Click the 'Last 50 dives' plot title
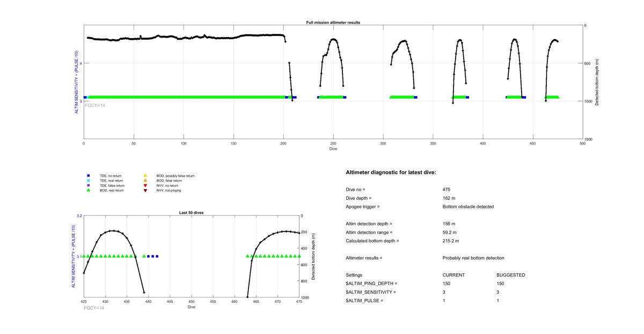This screenshot has height=334, width=644. coord(192,213)
